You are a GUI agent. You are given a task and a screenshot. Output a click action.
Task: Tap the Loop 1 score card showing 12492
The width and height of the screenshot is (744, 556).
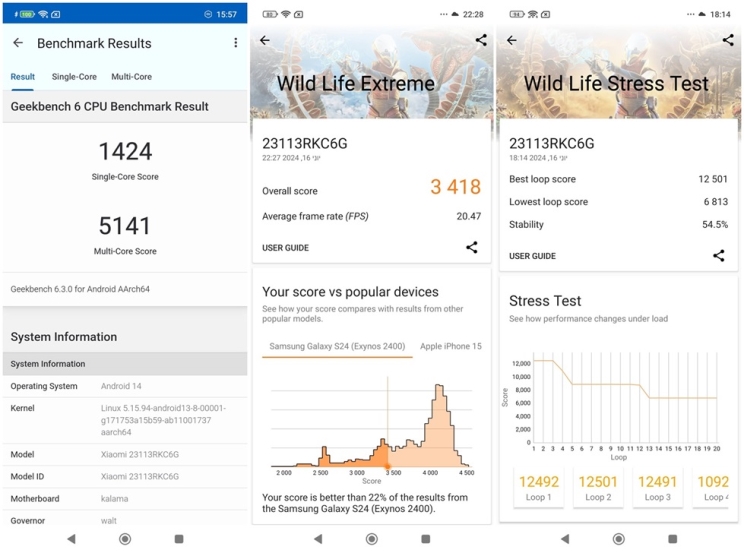[x=537, y=487]
